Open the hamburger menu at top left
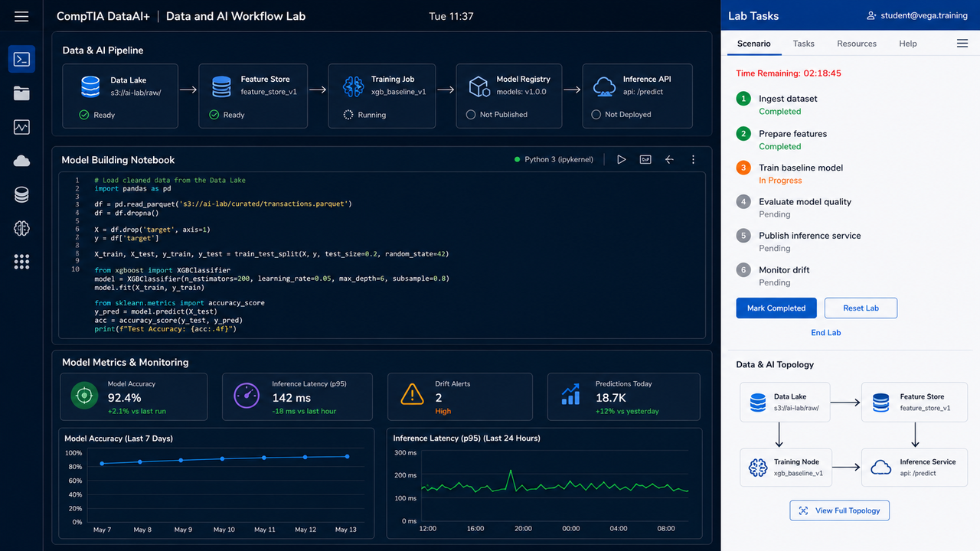 (x=21, y=16)
